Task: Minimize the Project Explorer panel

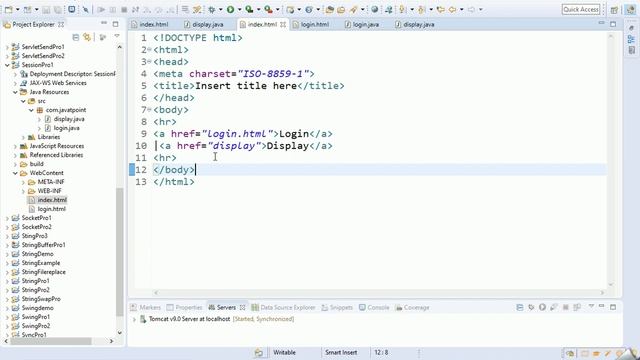Action: tap(104, 24)
